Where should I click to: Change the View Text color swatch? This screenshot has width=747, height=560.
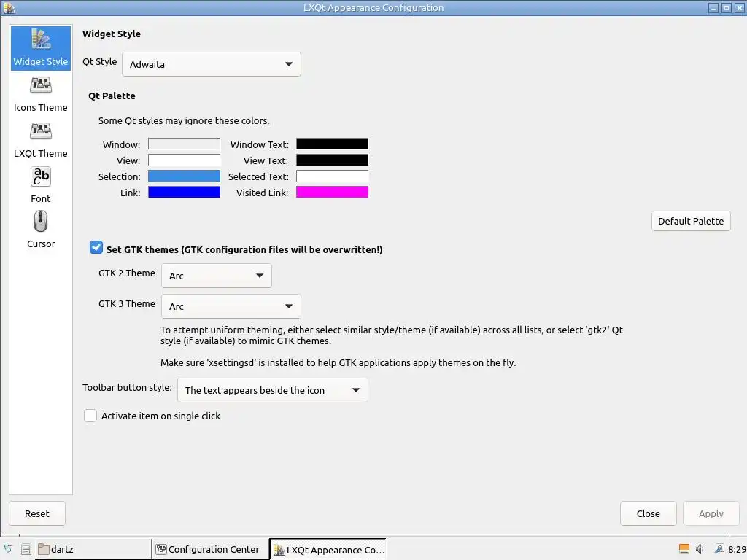pos(332,160)
